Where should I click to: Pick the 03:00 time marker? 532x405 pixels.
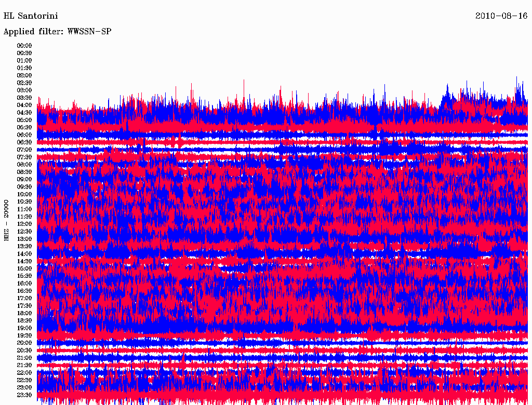coord(24,90)
